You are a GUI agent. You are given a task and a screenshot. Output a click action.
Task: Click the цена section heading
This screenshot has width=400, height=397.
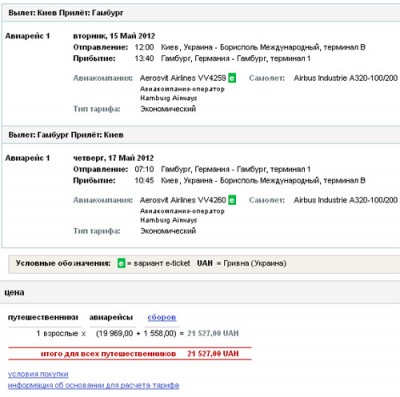pyautogui.click(x=14, y=292)
